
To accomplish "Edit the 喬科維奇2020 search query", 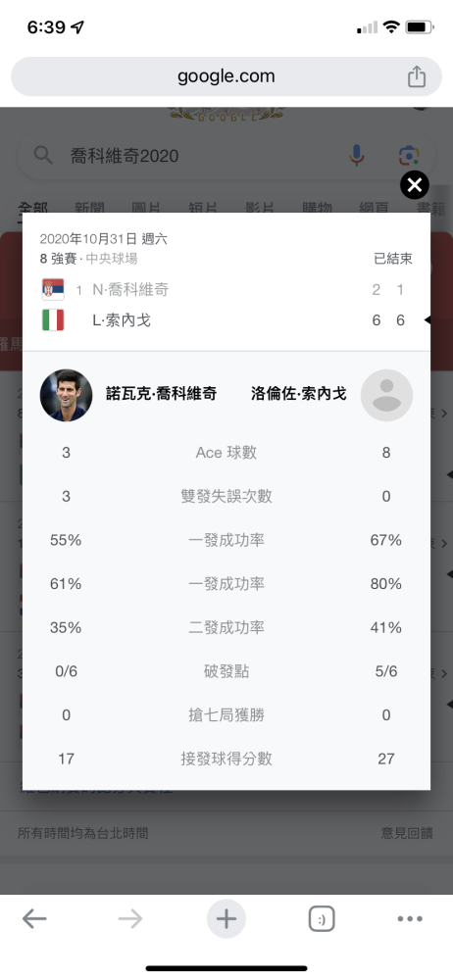I will click(x=125, y=155).
